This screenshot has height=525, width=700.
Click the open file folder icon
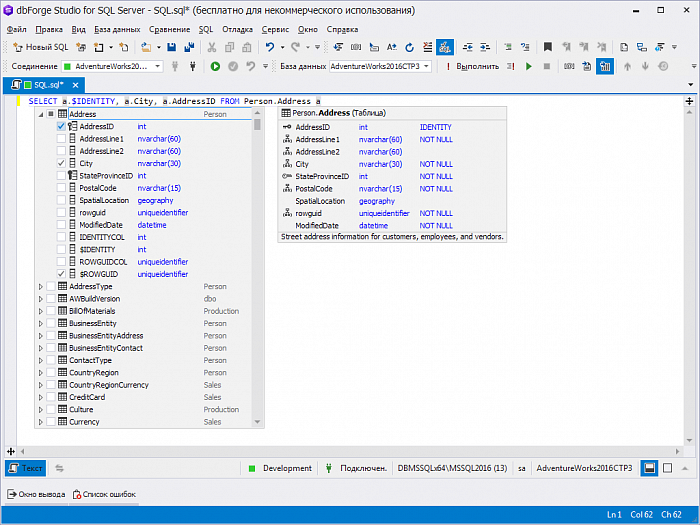point(146,47)
